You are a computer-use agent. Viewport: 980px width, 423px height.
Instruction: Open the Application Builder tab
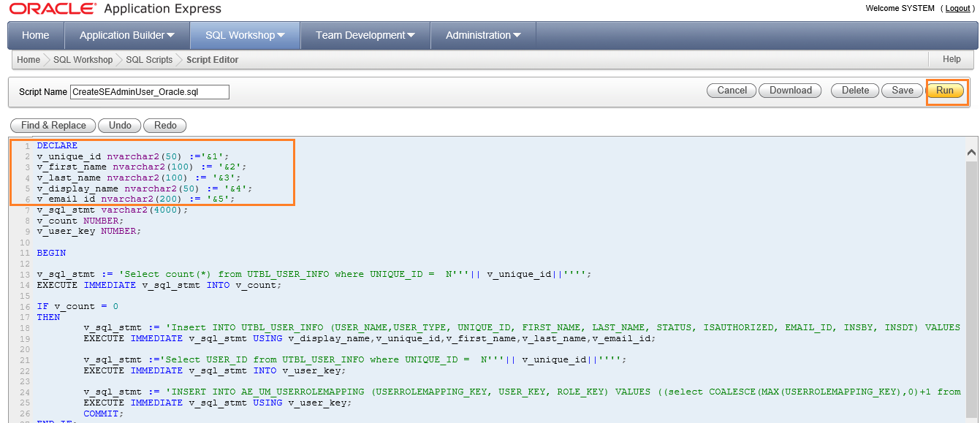(127, 35)
